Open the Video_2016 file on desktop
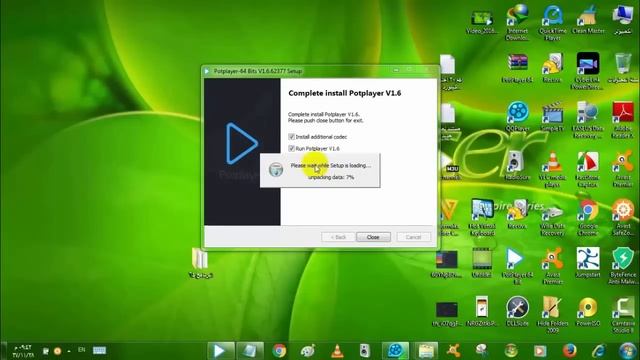This screenshot has height=360, width=640. pyautogui.click(x=482, y=22)
